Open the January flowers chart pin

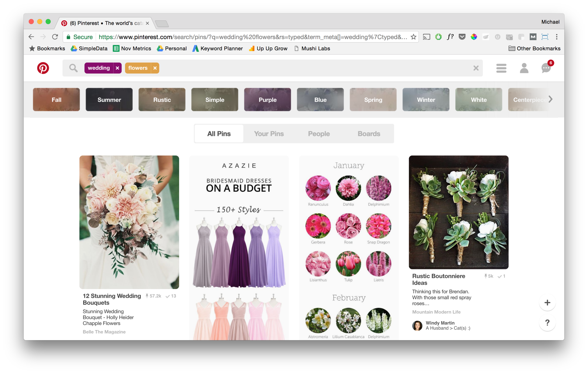coord(349,248)
